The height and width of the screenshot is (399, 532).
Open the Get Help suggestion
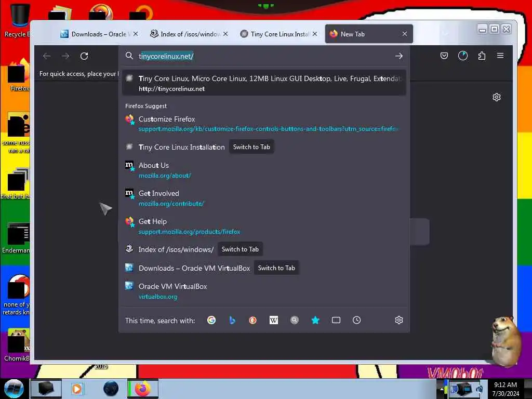click(264, 227)
